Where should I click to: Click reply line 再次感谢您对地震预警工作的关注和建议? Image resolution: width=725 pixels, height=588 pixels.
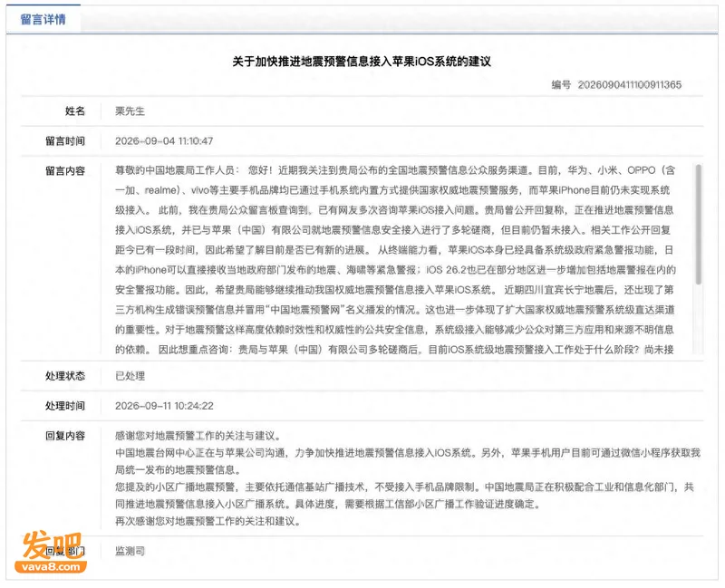click(x=208, y=522)
